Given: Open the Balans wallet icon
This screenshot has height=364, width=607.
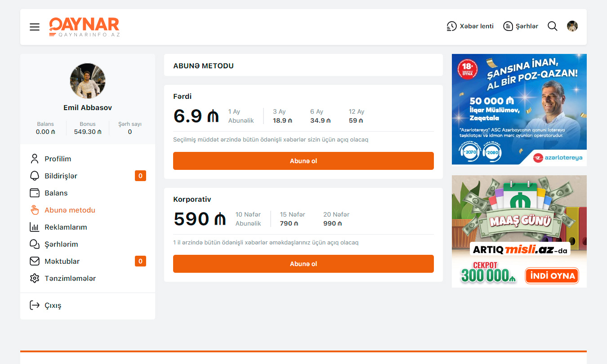Looking at the screenshot, I should click(35, 193).
